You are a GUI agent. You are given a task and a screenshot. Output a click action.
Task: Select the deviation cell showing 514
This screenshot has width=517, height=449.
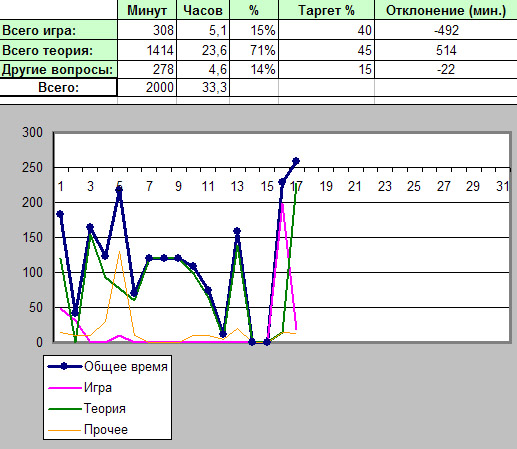(446, 50)
